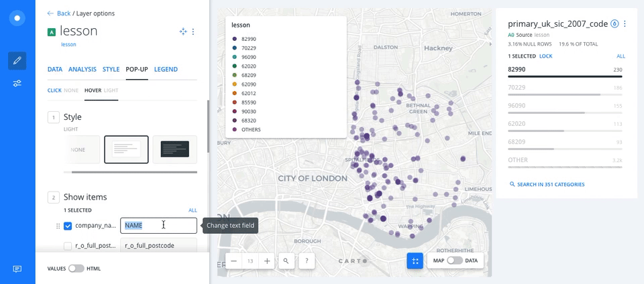Toggle the blue widgets layout button
Image resolution: width=644 pixels, height=284 pixels.
pyautogui.click(x=415, y=261)
